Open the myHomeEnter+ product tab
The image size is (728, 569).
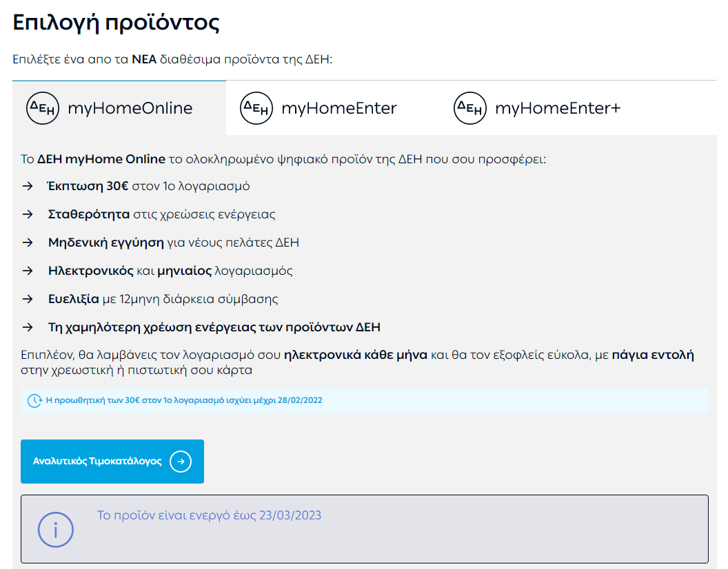546,108
